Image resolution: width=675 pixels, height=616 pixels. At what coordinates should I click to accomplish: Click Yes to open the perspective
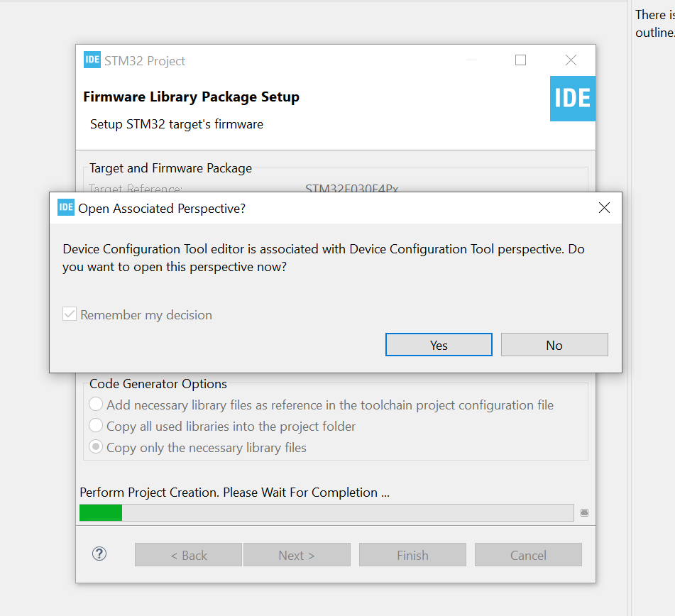tap(439, 345)
